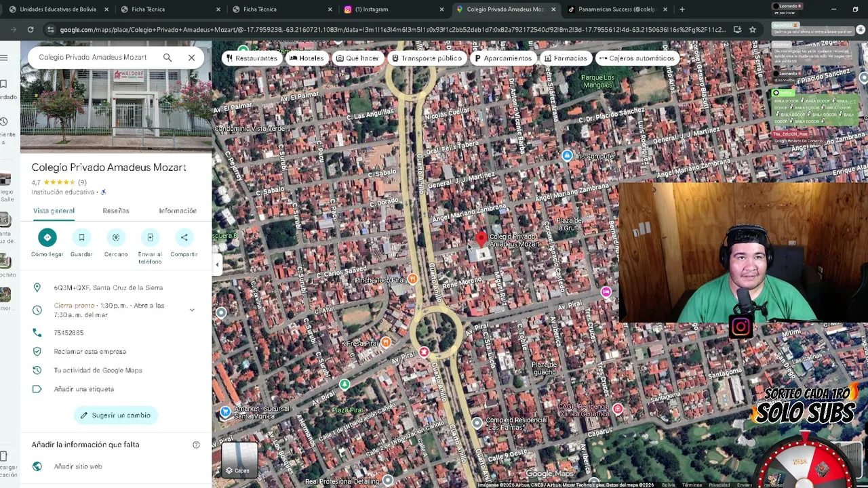Click the Sugerir un cambio button
The width and height of the screenshot is (868, 488).
point(116,415)
